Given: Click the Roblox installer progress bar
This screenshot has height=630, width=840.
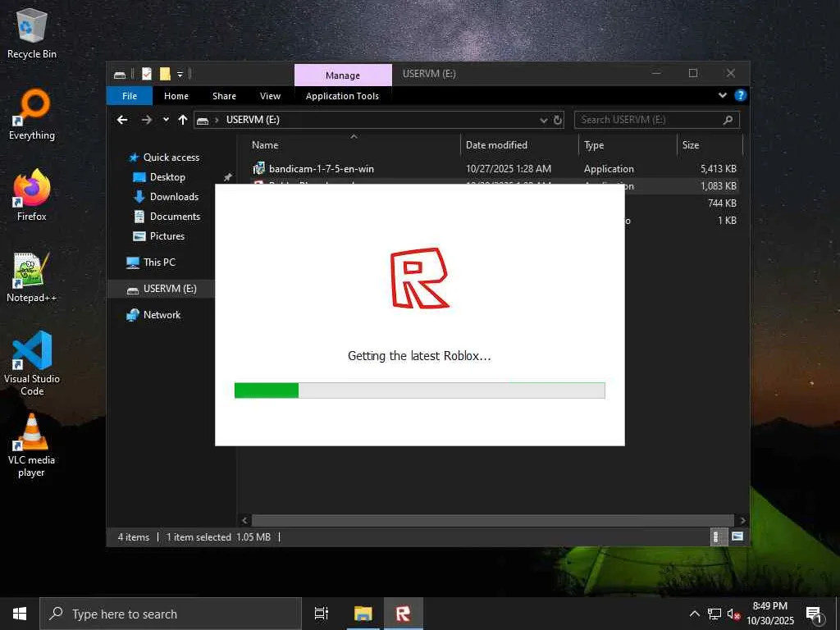Looking at the screenshot, I should [419, 390].
